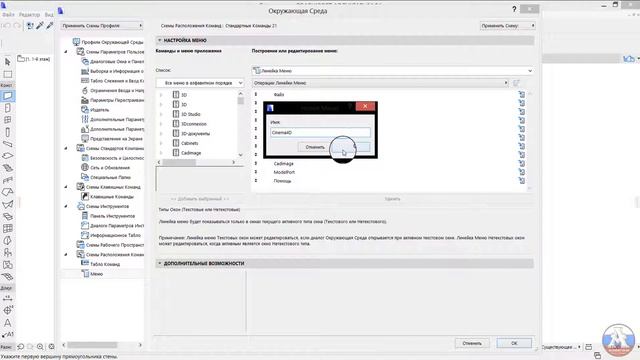Select the Label tool A1
Screen dimensions: 640x360
(x=7, y=334)
